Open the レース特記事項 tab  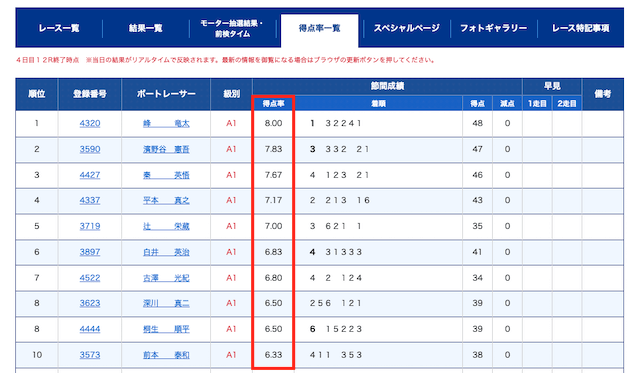click(x=580, y=28)
